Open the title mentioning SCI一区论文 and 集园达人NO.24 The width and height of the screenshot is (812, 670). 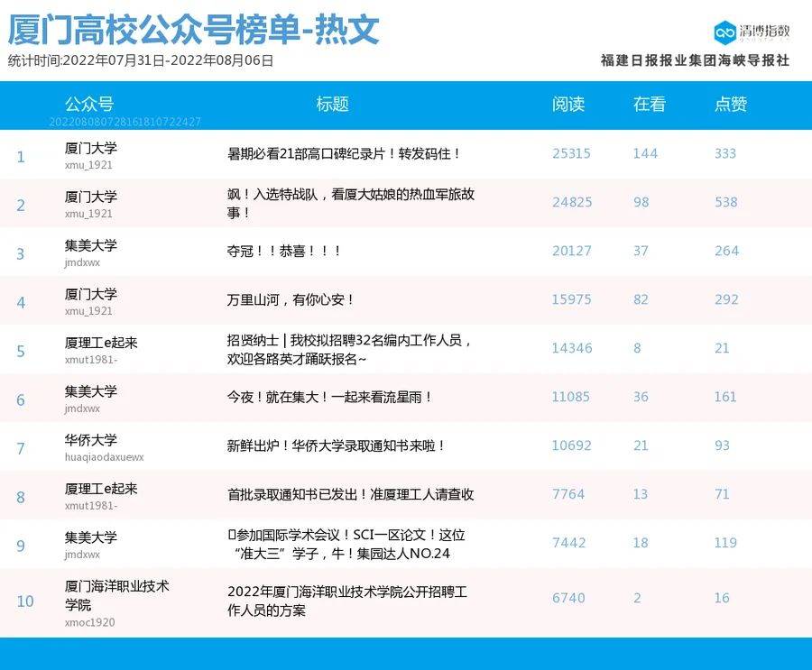[346, 544]
